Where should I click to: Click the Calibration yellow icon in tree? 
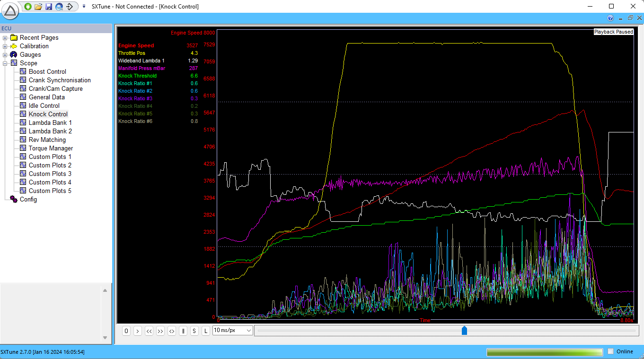click(x=14, y=46)
